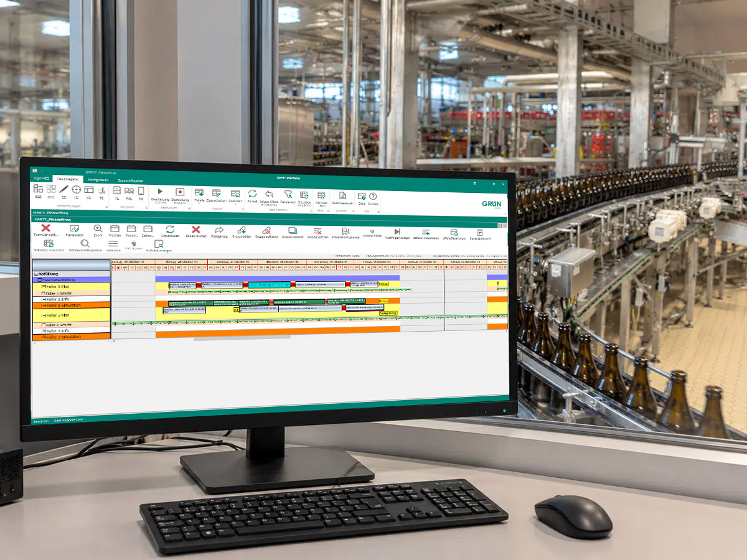Open the Bestandsübersicht document icon
The height and width of the screenshot is (560, 747).
[480, 232]
